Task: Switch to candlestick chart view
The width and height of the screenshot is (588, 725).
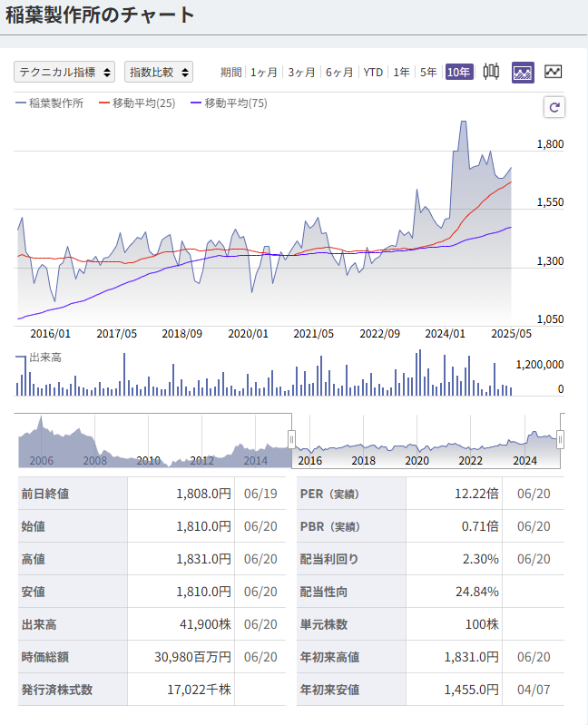Action: pos(491,72)
